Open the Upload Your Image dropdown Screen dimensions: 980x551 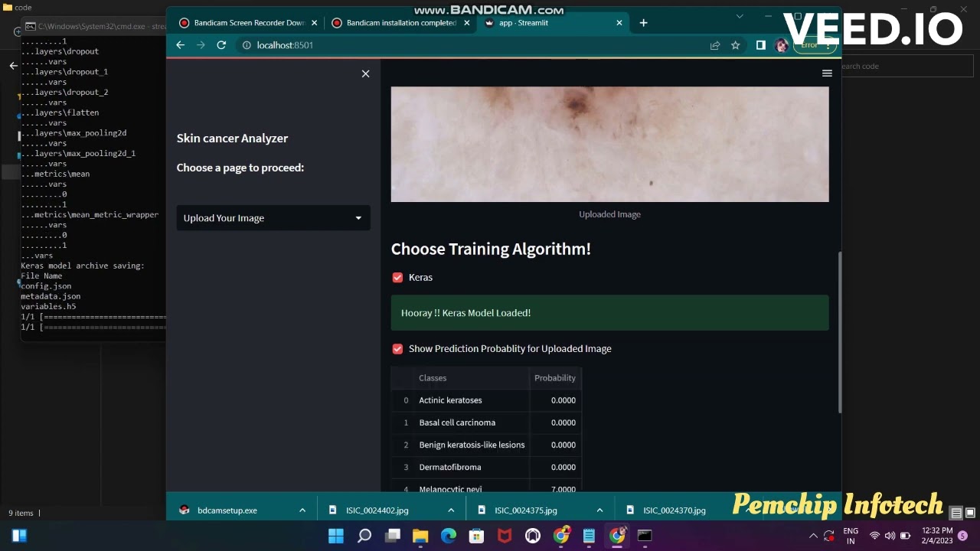click(x=273, y=218)
